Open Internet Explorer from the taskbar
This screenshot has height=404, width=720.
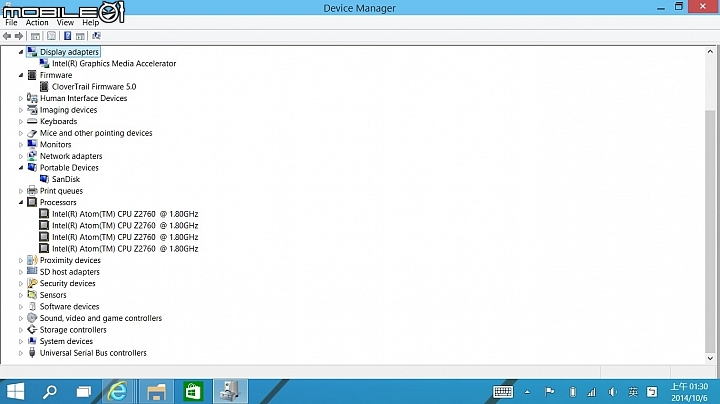[x=117, y=392]
